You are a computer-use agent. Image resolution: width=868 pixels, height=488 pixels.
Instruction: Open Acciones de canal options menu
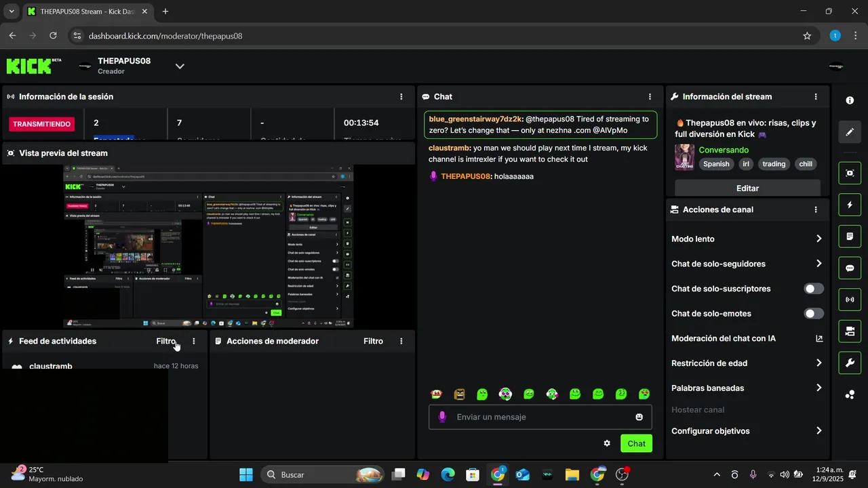[x=816, y=210]
